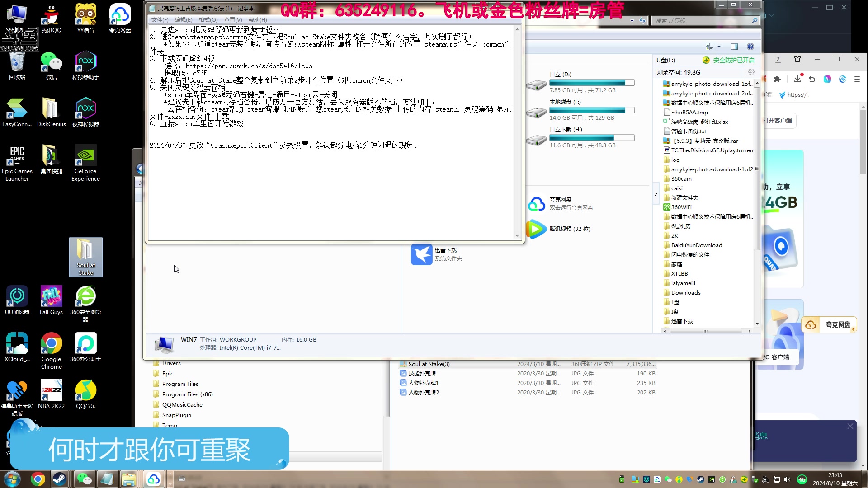The width and height of the screenshot is (868, 488).
Task: Click the 安全防护已开启 link
Action: (733, 60)
